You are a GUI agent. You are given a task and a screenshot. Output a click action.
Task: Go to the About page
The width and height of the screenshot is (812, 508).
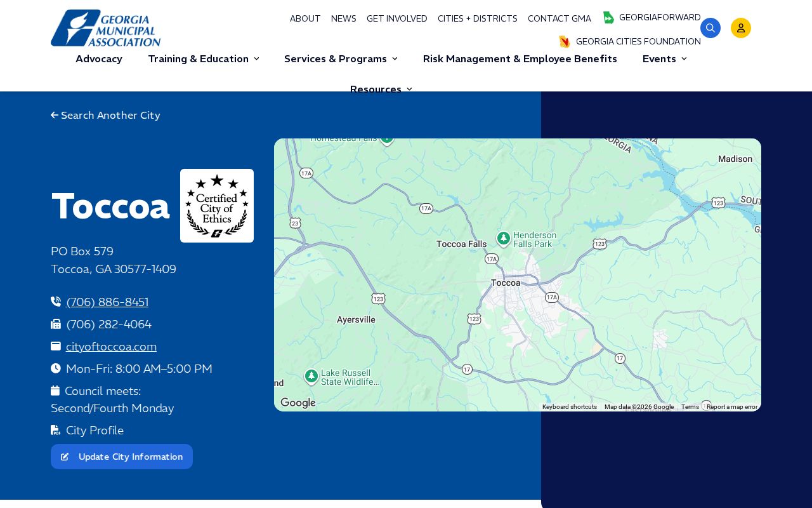click(x=305, y=19)
